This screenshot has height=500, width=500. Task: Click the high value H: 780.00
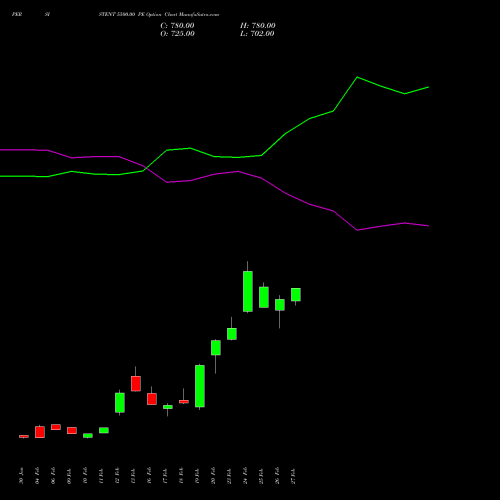(258, 26)
